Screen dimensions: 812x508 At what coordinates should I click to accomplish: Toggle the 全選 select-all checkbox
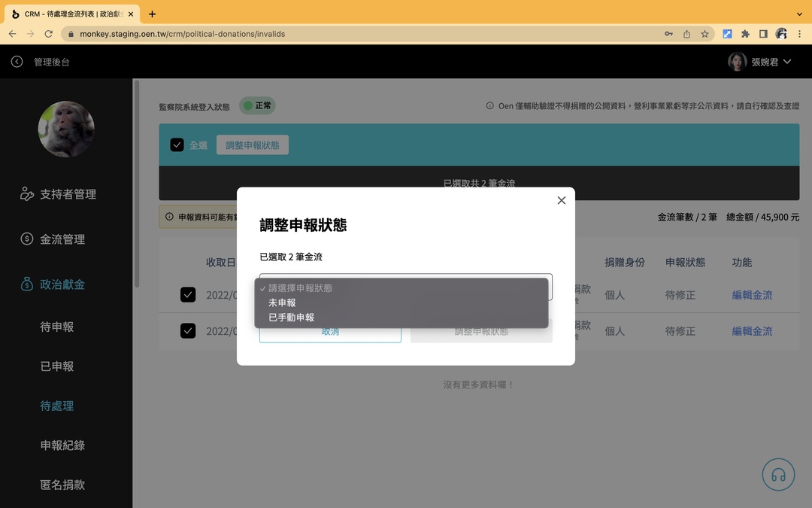pos(178,144)
